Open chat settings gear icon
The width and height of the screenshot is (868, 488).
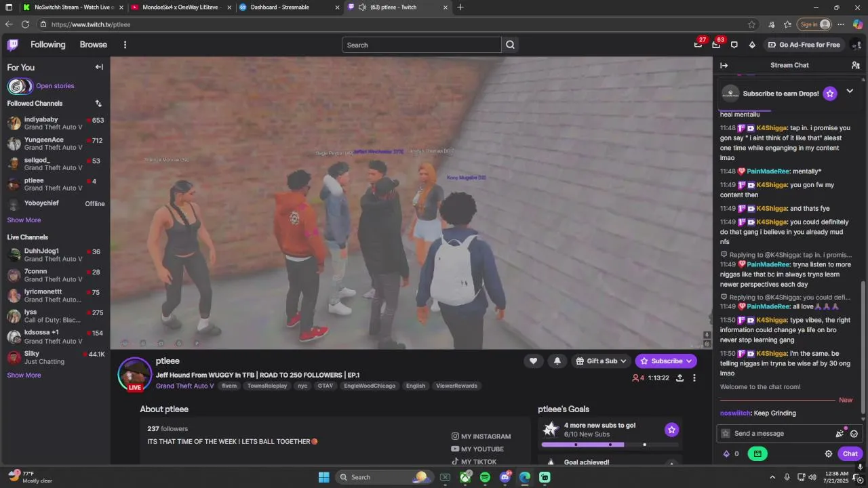[x=829, y=454]
